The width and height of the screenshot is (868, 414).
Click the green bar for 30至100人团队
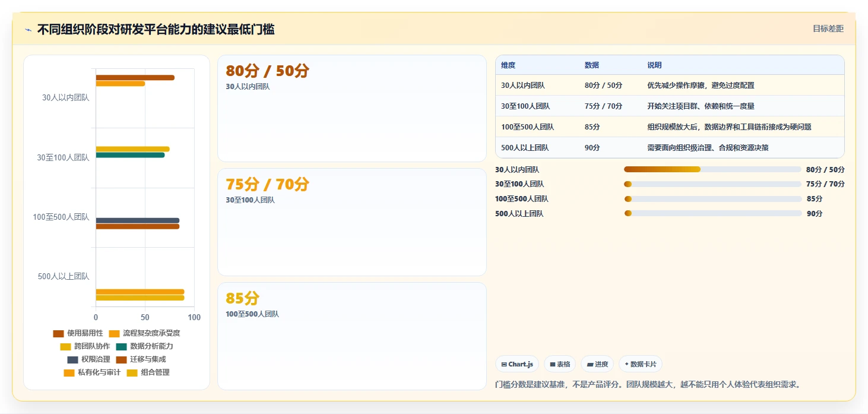tap(130, 155)
